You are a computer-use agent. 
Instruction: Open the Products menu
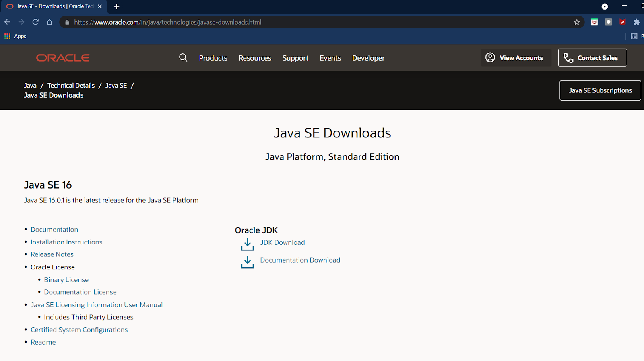[x=213, y=58]
